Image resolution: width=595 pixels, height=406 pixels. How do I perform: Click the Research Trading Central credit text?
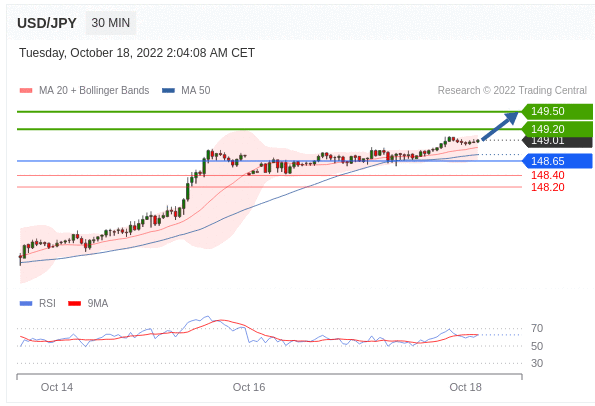(x=512, y=90)
